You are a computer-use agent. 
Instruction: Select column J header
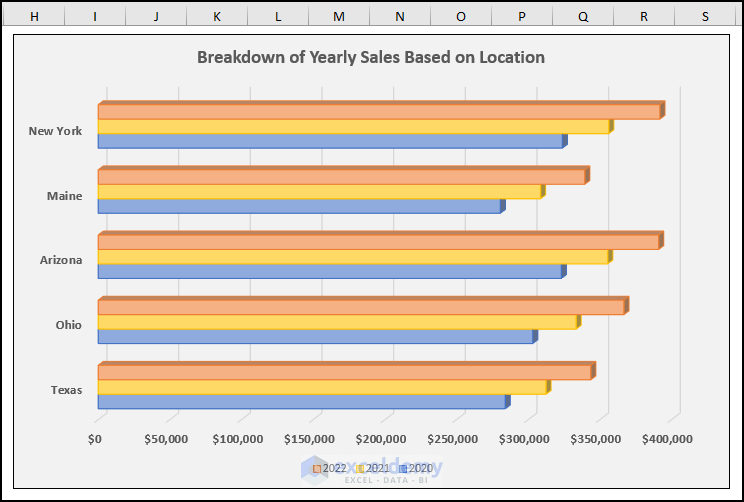[x=156, y=16]
